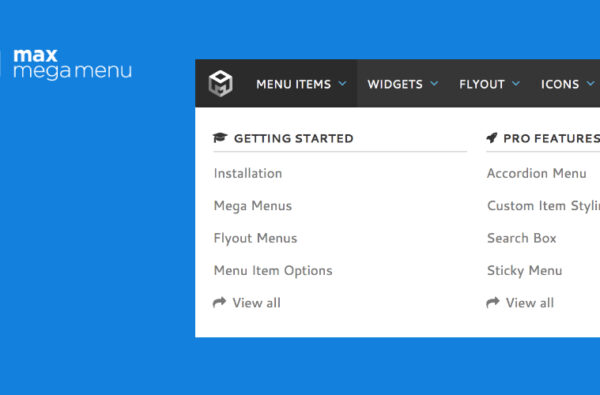The image size is (600, 395).
Task: Click the graduation cap icon beside Getting Started
Action: point(220,137)
